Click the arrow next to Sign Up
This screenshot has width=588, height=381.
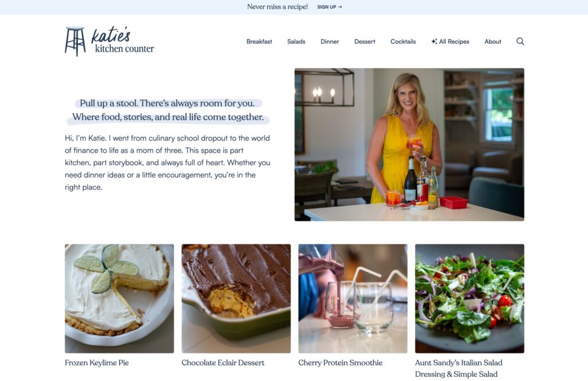(x=340, y=7)
